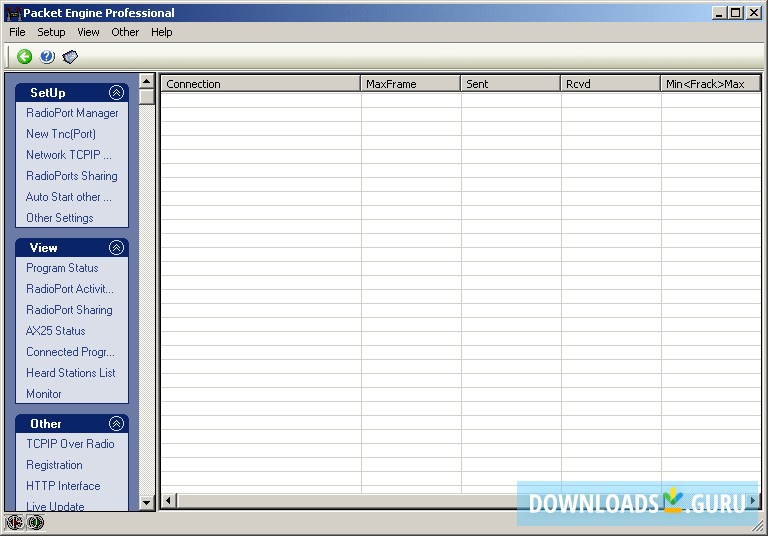Select New Tnc(Port) link
Image resolution: width=768 pixels, height=536 pixels.
(61, 134)
